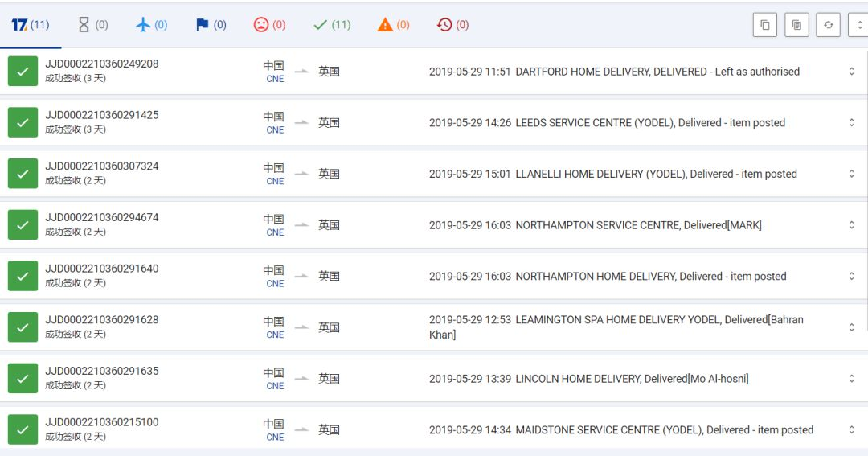Open the orange warning alert filter
Screen dimensions: 868x456
click(x=393, y=25)
